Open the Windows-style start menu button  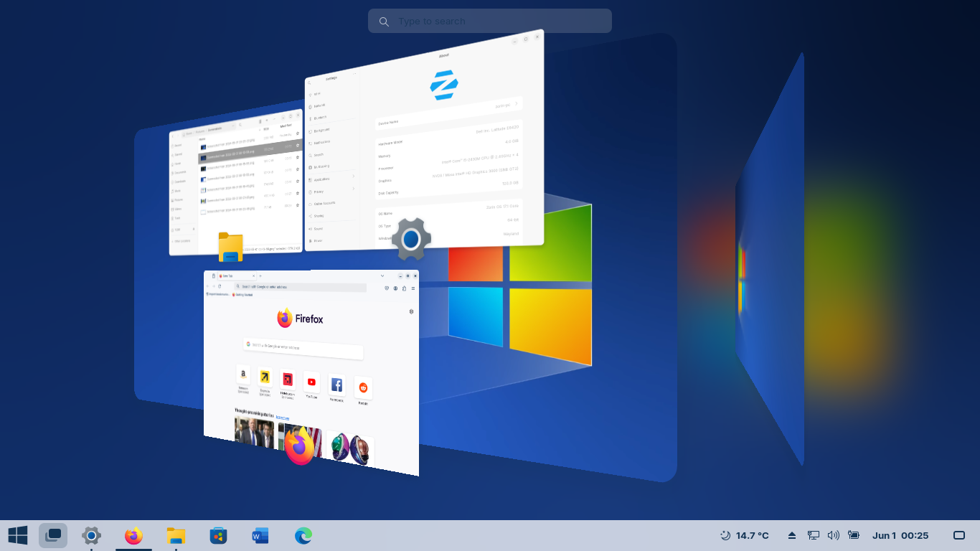[x=18, y=535]
